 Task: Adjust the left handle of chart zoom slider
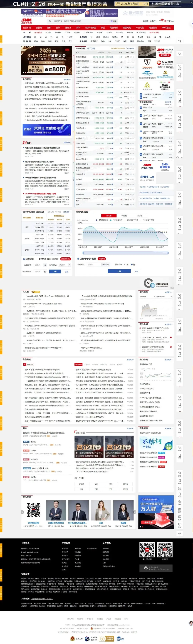(83, 253)
